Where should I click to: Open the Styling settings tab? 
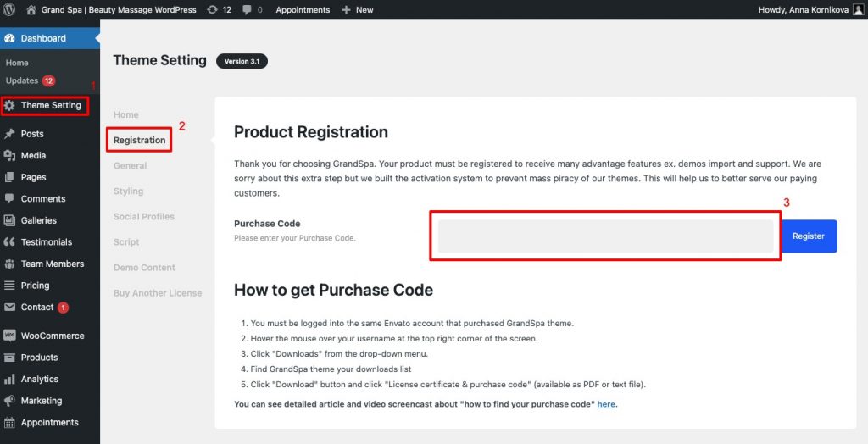tap(129, 191)
